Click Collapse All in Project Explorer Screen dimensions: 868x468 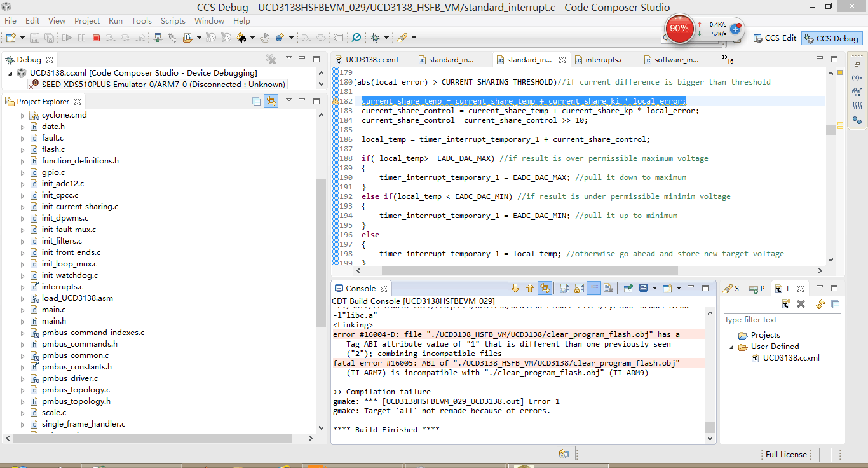[256, 102]
